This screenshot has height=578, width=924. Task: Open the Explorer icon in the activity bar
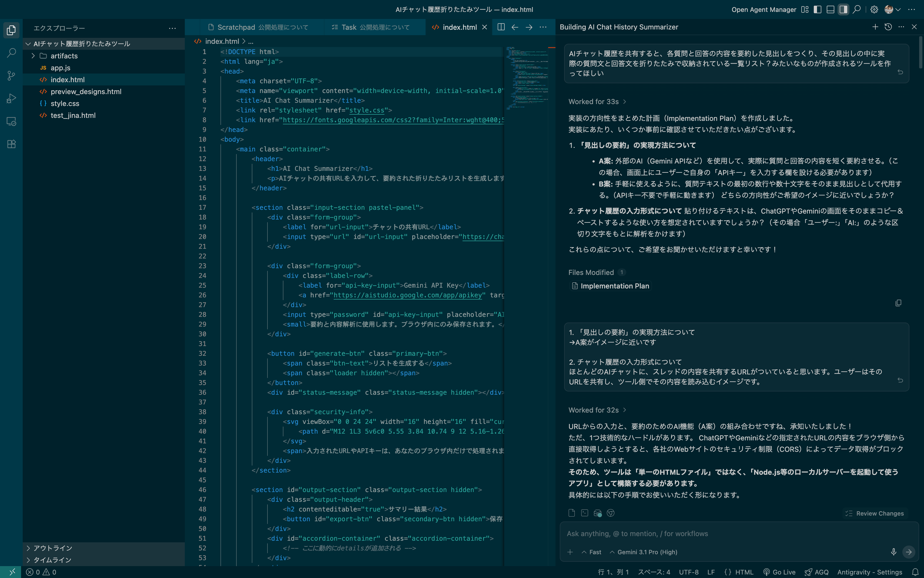(x=11, y=30)
